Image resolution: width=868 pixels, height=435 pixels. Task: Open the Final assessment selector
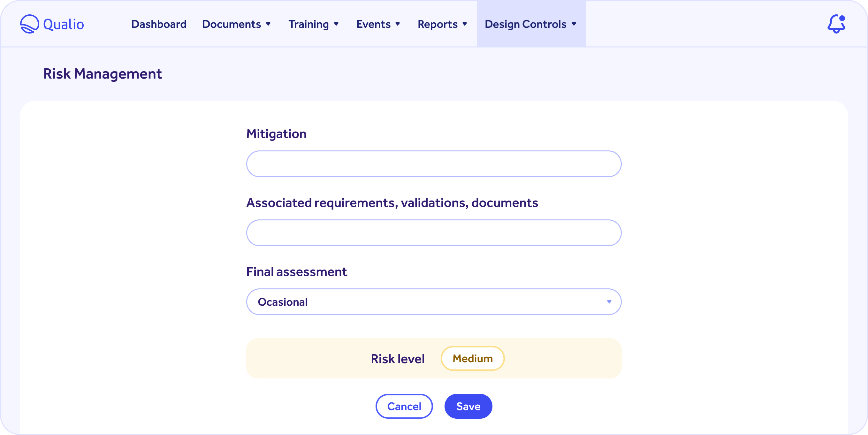pyautogui.click(x=434, y=301)
